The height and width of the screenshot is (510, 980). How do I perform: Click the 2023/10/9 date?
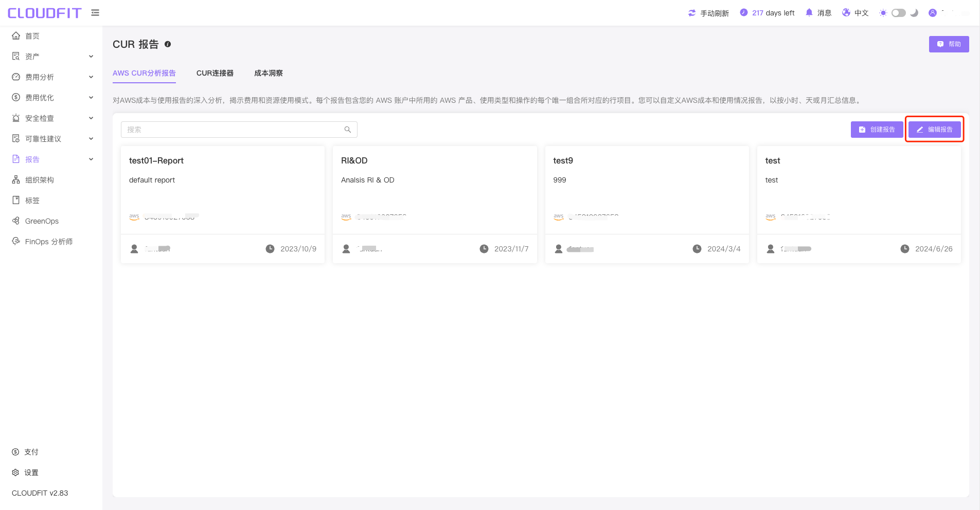[298, 249]
